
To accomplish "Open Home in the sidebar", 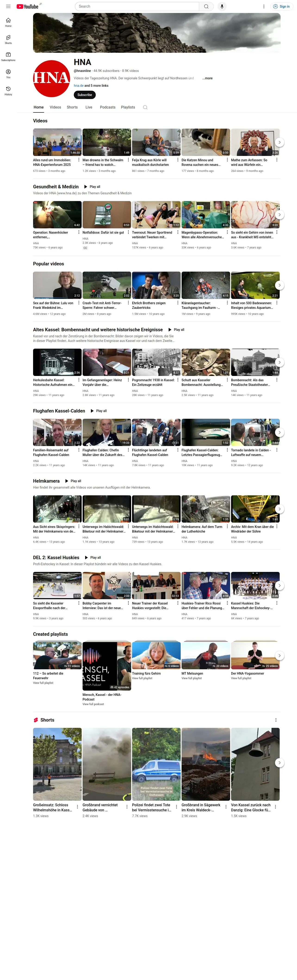I will (x=8, y=22).
